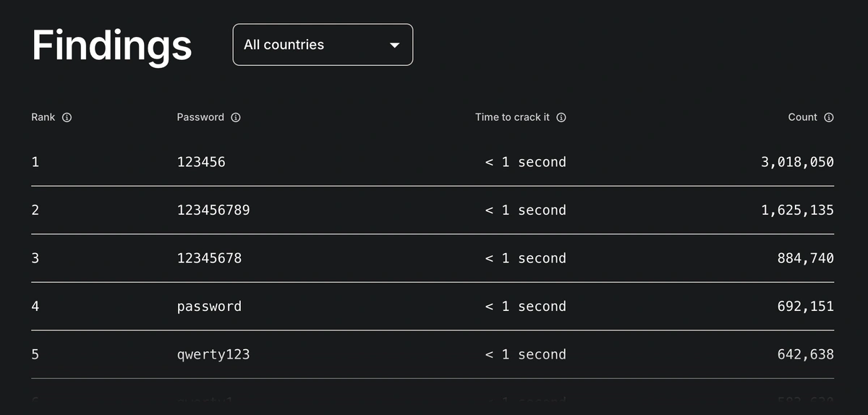Click the Time to crack it header
This screenshot has height=415, width=868.
pyautogui.click(x=512, y=117)
